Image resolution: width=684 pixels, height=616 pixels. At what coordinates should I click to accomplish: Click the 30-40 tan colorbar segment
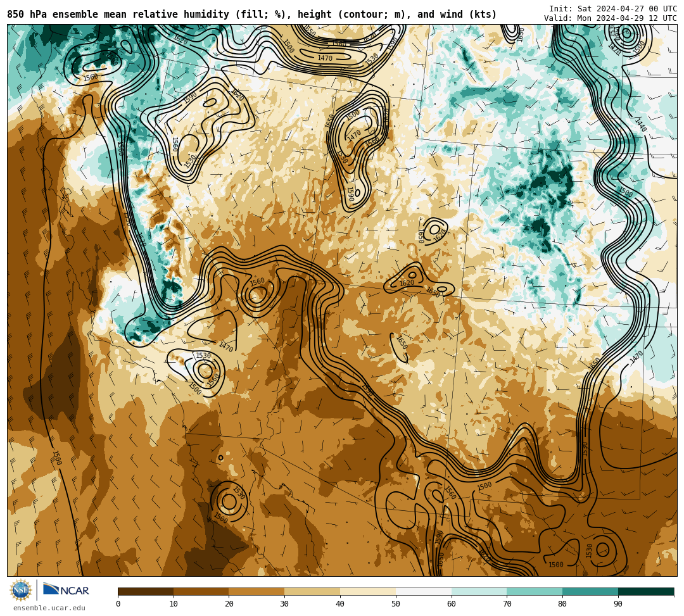(x=312, y=591)
